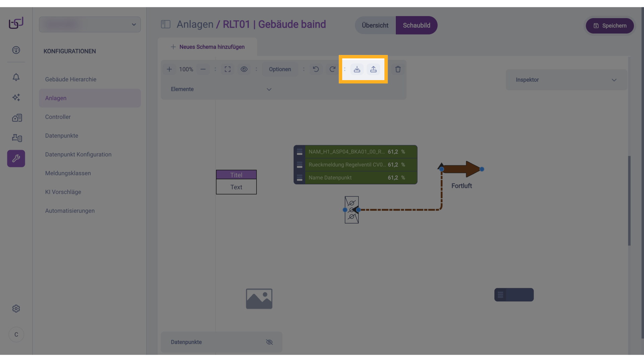
Task: Click the Speichern button
Action: click(609, 26)
